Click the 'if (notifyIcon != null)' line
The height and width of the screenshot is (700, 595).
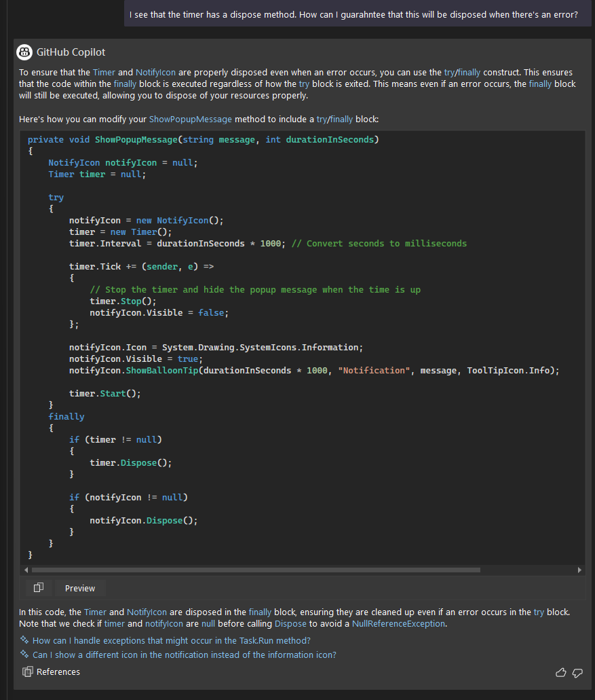[128, 497]
